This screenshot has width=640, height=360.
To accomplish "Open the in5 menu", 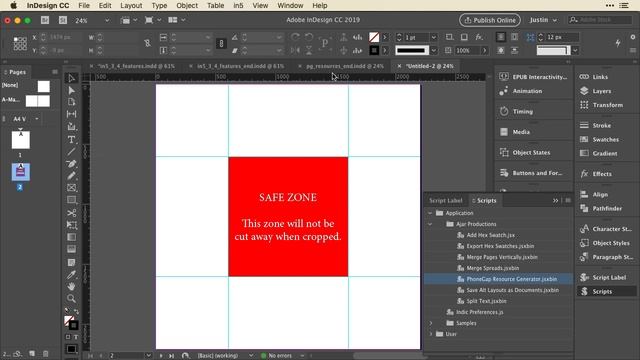I will tap(238, 6).
